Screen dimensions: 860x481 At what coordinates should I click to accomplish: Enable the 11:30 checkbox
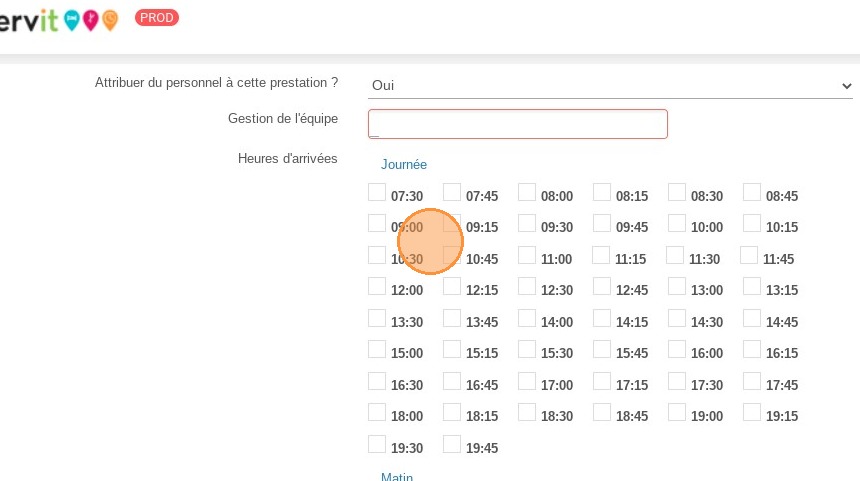(x=675, y=255)
